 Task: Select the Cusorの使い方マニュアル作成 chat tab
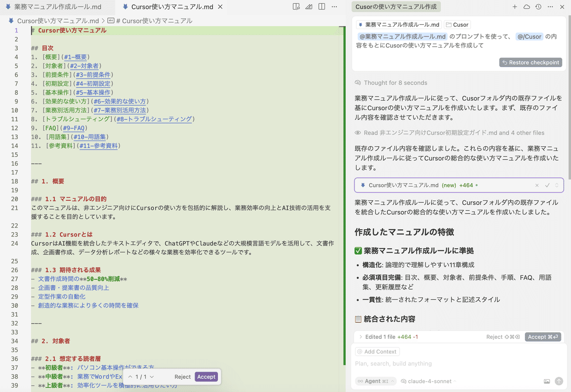tap(396, 7)
